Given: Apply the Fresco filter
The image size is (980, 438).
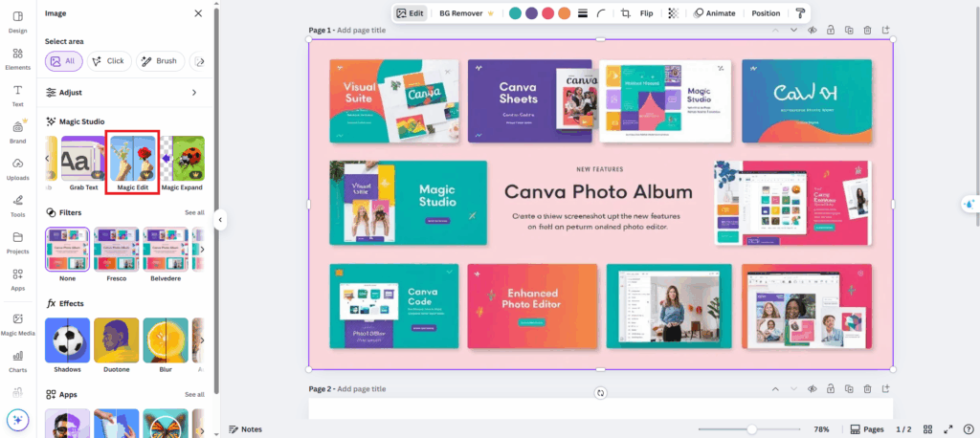Looking at the screenshot, I should 116,254.
